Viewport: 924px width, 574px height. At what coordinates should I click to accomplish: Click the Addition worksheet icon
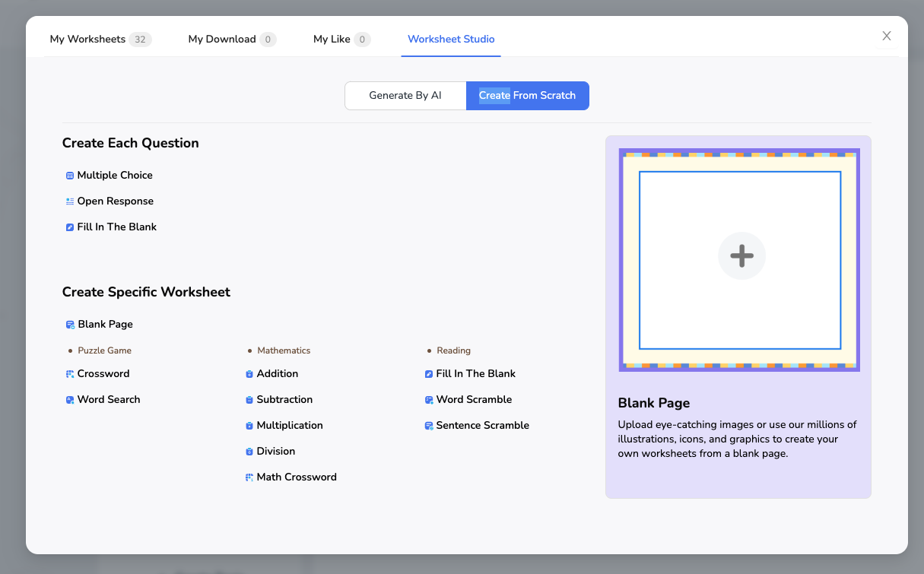(x=249, y=373)
